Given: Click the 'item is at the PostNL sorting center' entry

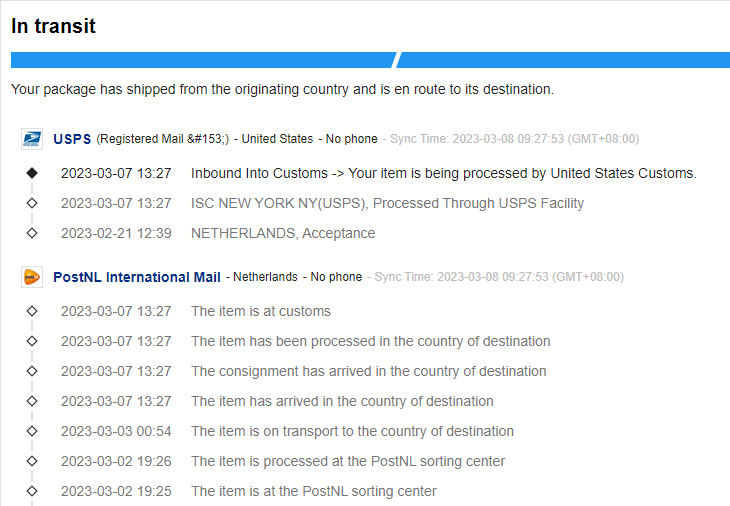Looking at the screenshot, I should [313, 491].
